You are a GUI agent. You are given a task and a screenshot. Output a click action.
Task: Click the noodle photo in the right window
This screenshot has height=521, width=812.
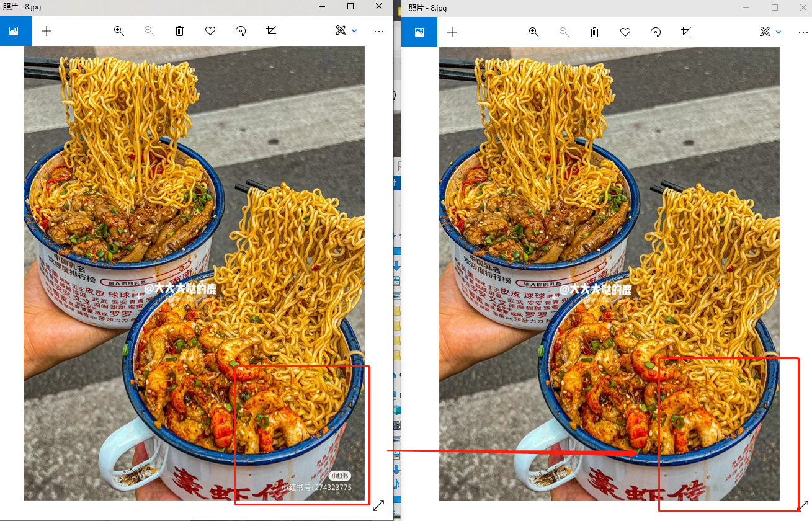pos(609,274)
